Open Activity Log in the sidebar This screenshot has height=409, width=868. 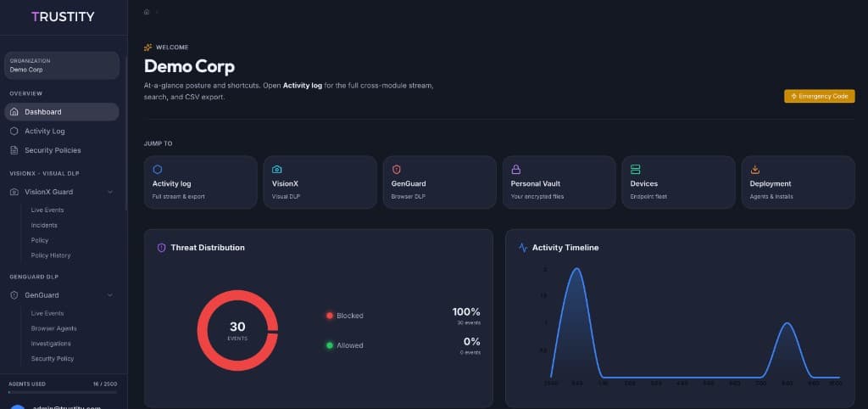pyautogui.click(x=62, y=132)
